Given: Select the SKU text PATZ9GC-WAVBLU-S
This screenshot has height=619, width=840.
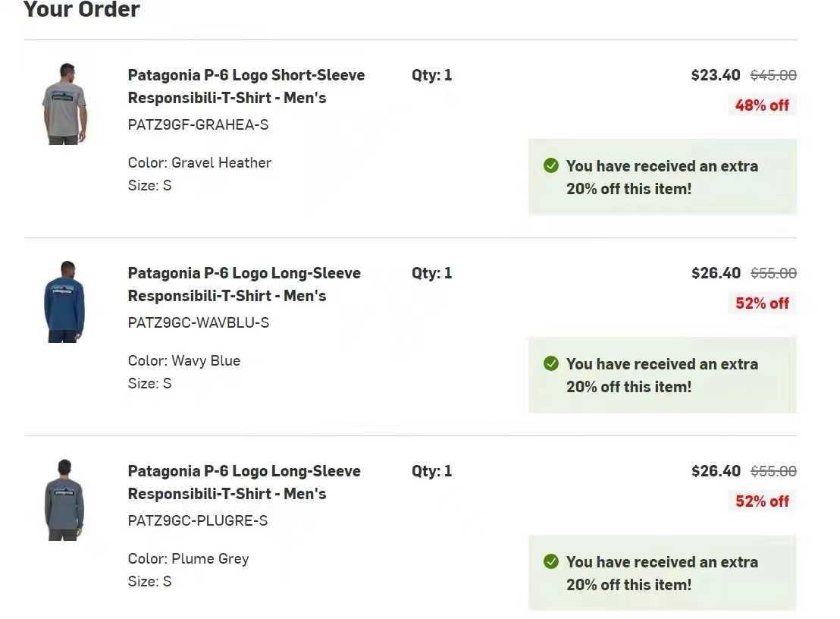Looking at the screenshot, I should click(198, 322).
